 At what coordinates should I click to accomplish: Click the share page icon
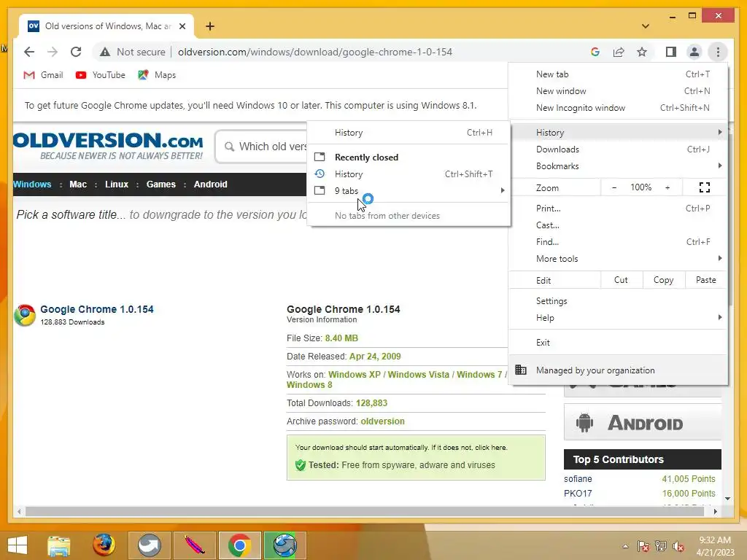click(x=619, y=52)
